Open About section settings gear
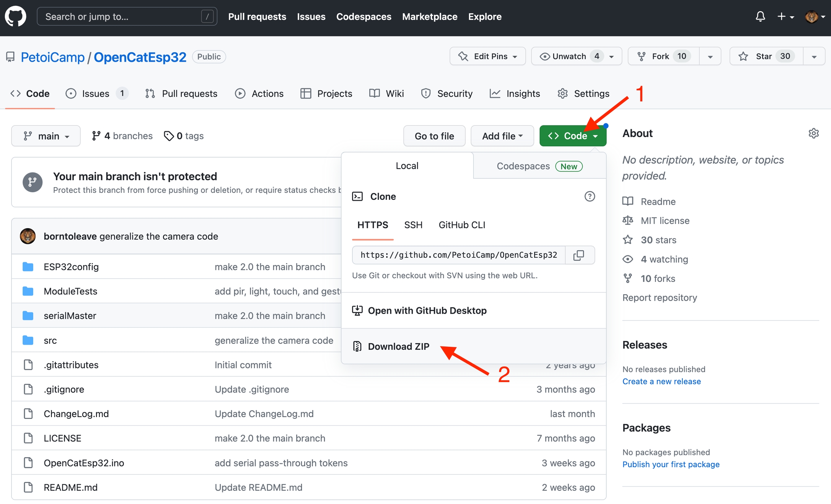 tap(813, 133)
